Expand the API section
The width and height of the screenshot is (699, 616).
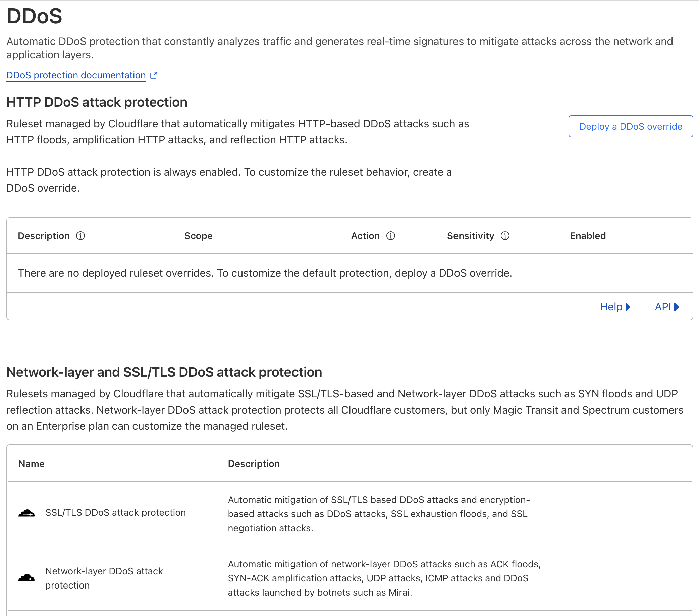pyautogui.click(x=666, y=307)
